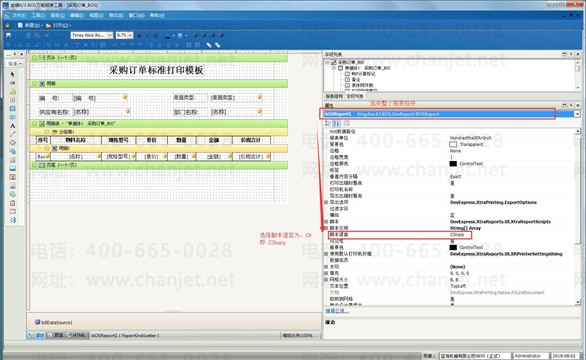586x360 pixels.
Task: Select the title label on the design canvas
Action: point(156,70)
